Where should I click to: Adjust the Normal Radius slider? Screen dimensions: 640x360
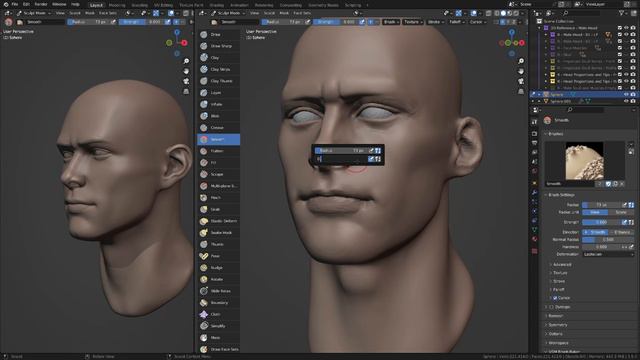point(608,240)
